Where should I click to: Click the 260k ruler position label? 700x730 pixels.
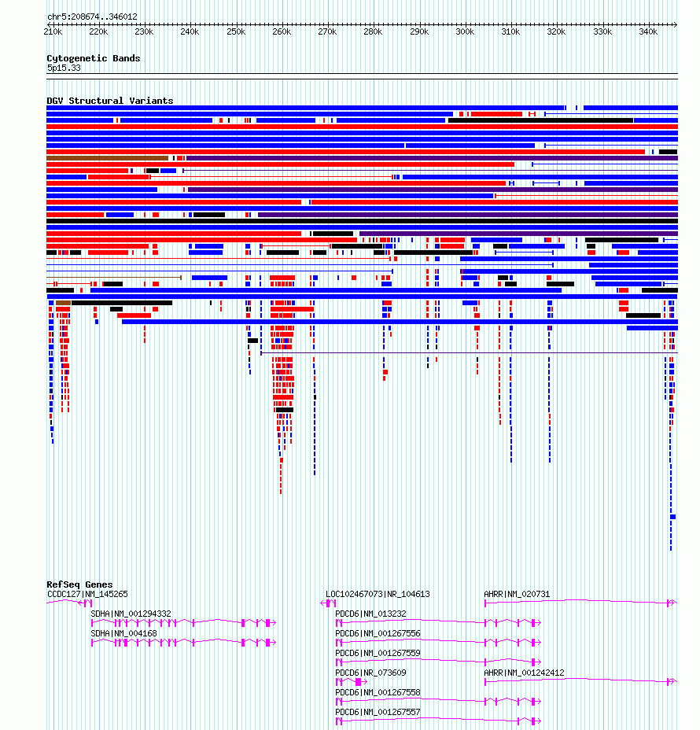coord(282,31)
